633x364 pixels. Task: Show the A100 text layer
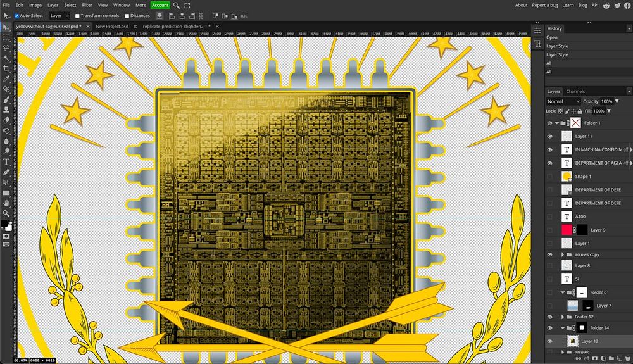point(549,217)
